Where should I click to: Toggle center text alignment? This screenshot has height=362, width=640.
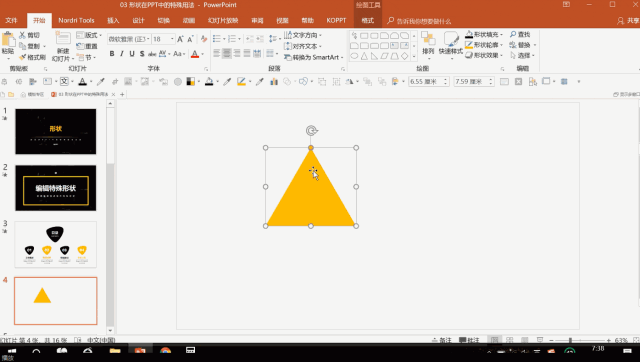pos(227,53)
